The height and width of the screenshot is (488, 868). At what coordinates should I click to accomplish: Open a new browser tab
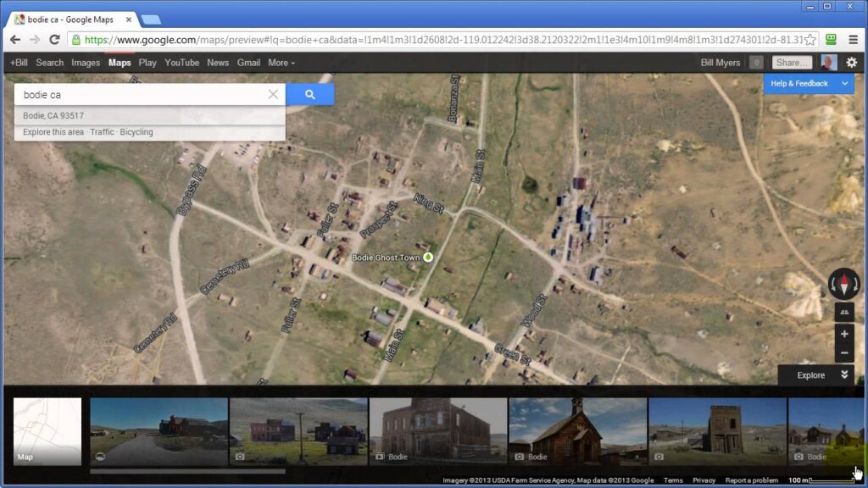151,20
